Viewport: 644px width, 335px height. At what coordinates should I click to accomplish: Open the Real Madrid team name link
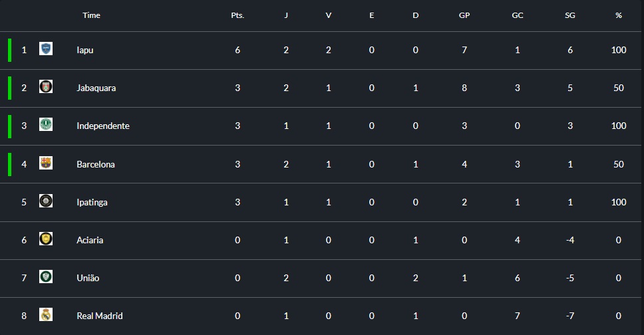[x=100, y=316]
